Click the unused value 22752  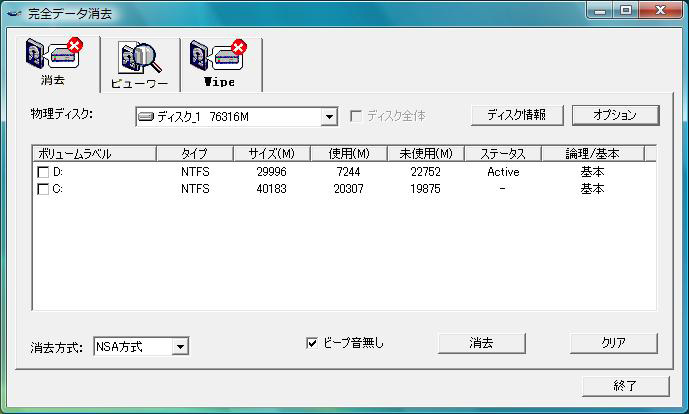(425, 172)
